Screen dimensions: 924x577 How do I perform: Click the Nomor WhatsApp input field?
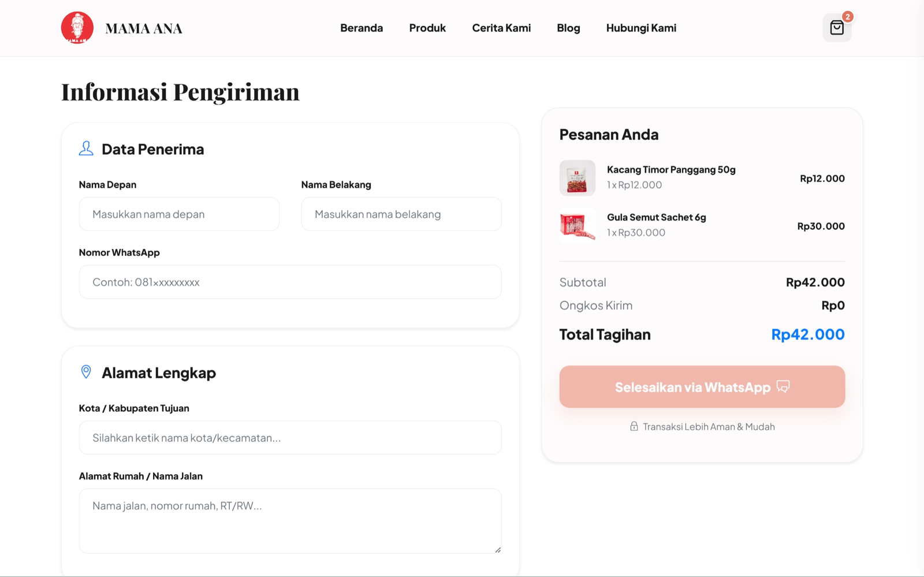point(290,282)
